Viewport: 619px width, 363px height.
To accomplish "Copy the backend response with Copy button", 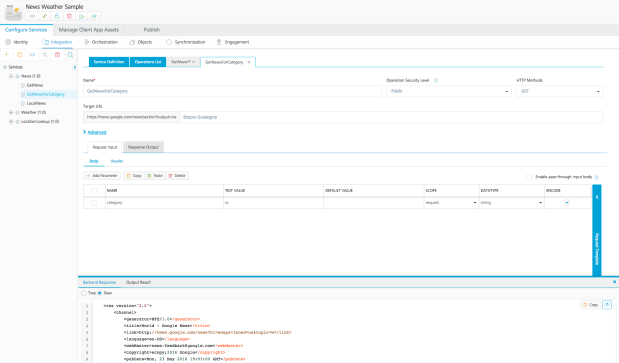I will click(x=591, y=305).
